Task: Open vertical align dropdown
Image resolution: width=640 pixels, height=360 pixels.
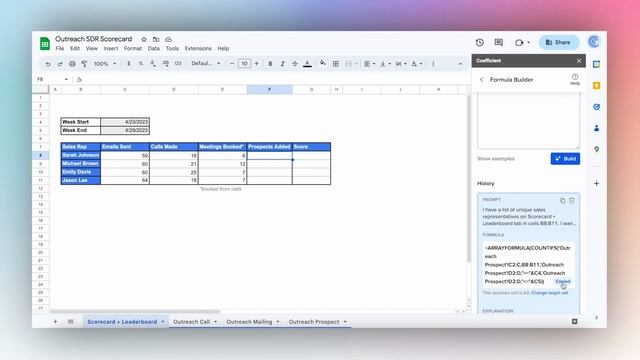Action: click(385, 64)
